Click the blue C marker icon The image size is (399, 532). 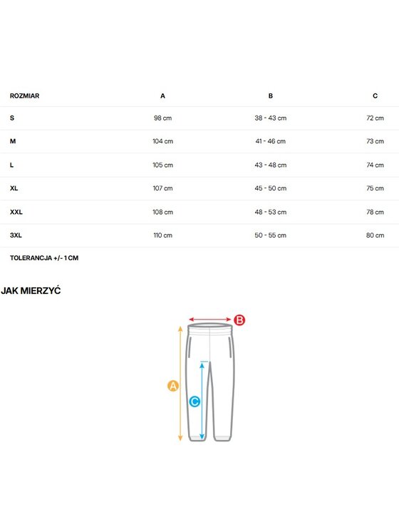(x=195, y=401)
